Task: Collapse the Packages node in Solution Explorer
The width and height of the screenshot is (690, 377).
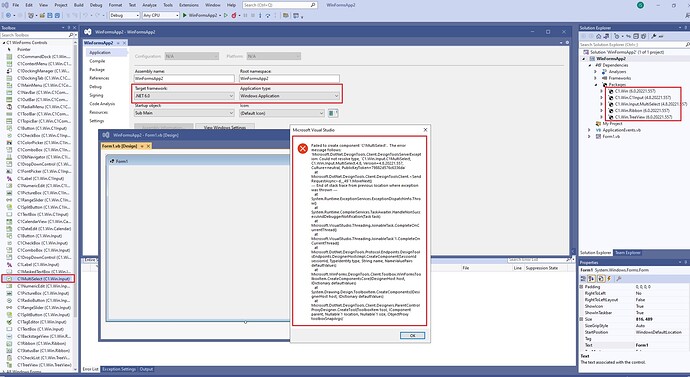Action: pyautogui.click(x=595, y=84)
